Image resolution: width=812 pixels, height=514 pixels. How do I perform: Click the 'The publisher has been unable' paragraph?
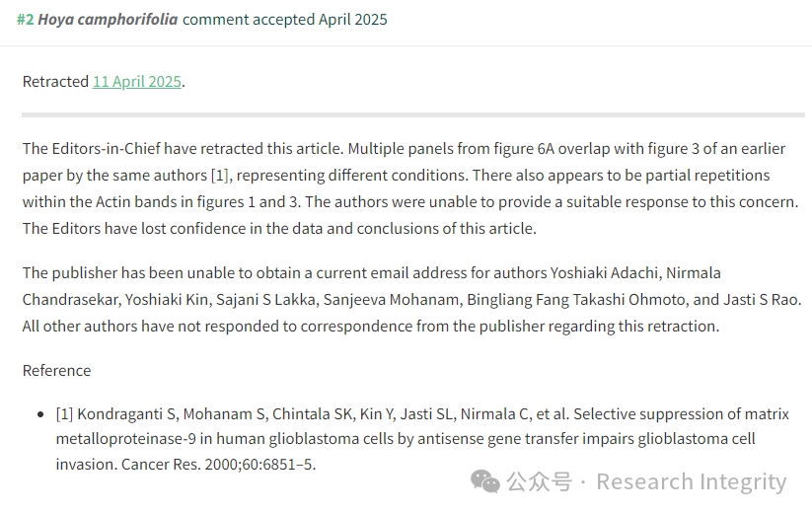411,300
